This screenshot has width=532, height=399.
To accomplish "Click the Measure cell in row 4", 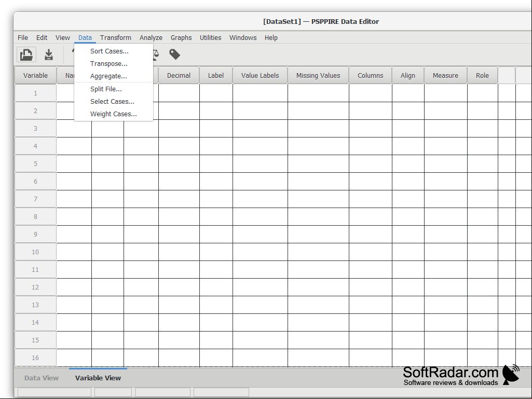I will [445, 146].
